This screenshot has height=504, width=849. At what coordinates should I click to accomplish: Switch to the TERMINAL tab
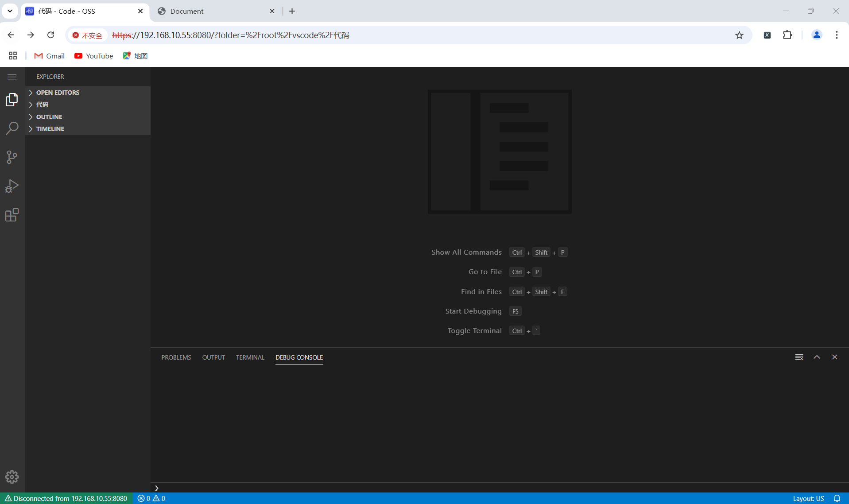pos(250,357)
